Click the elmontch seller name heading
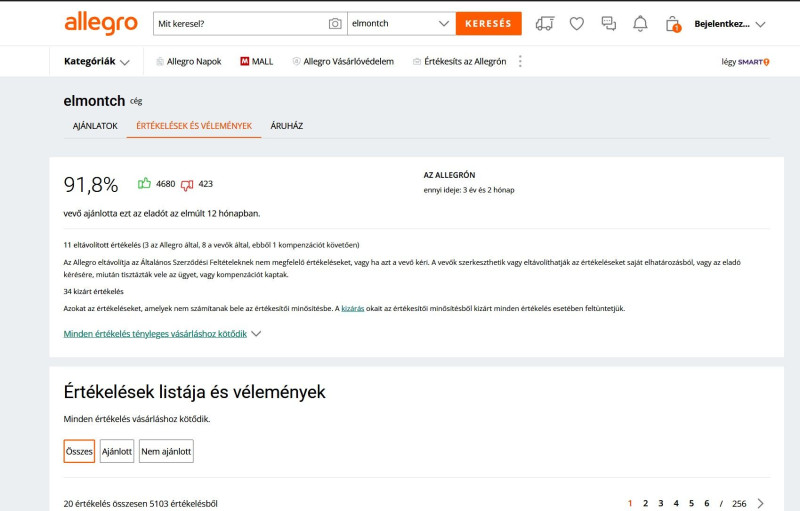 click(x=94, y=101)
